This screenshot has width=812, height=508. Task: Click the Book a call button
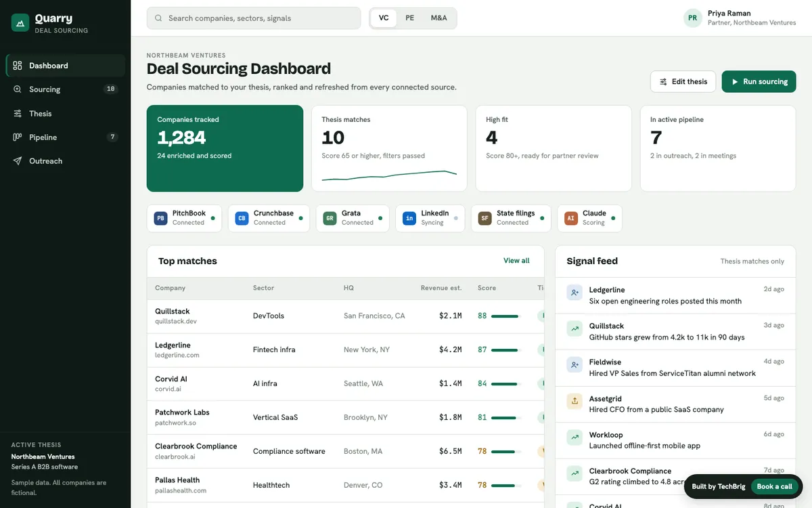point(774,486)
